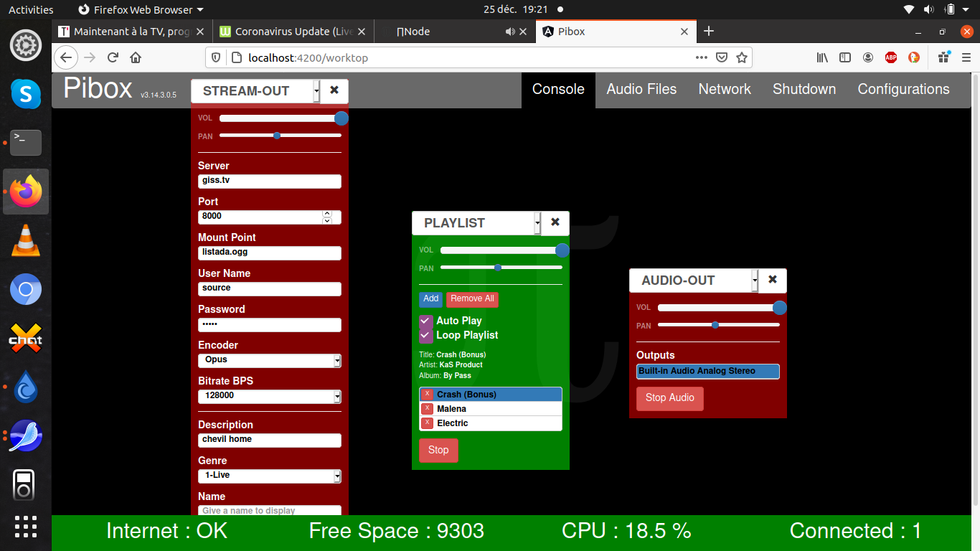Adjust STREAM-OUT volume slider
Image resolution: width=980 pixels, height=551 pixels.
(x=281, y=118)
